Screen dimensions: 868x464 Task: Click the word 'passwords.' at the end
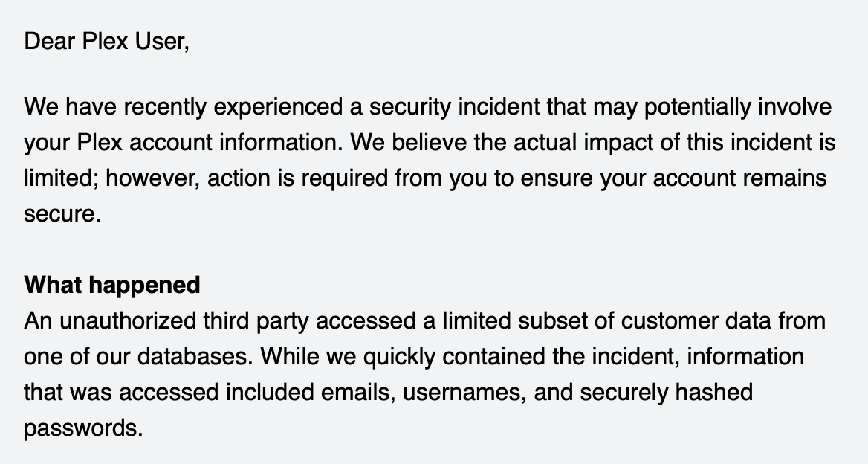click(83, 428)
